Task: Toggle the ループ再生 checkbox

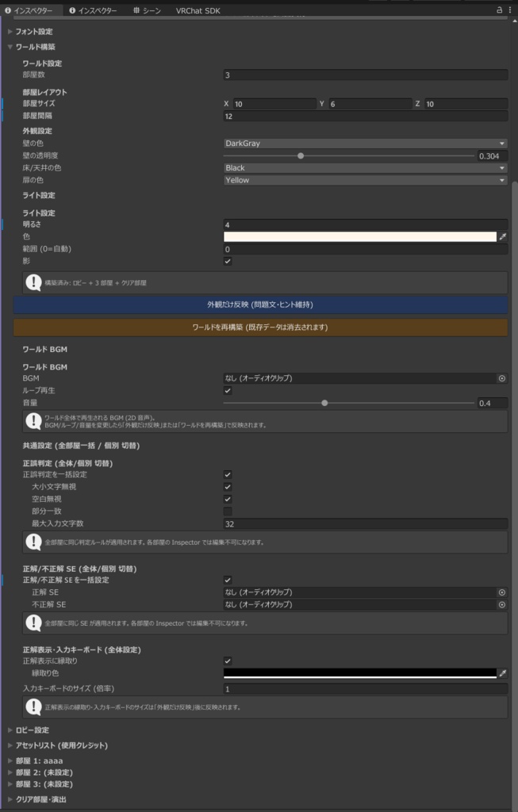Action: (228, 390)
